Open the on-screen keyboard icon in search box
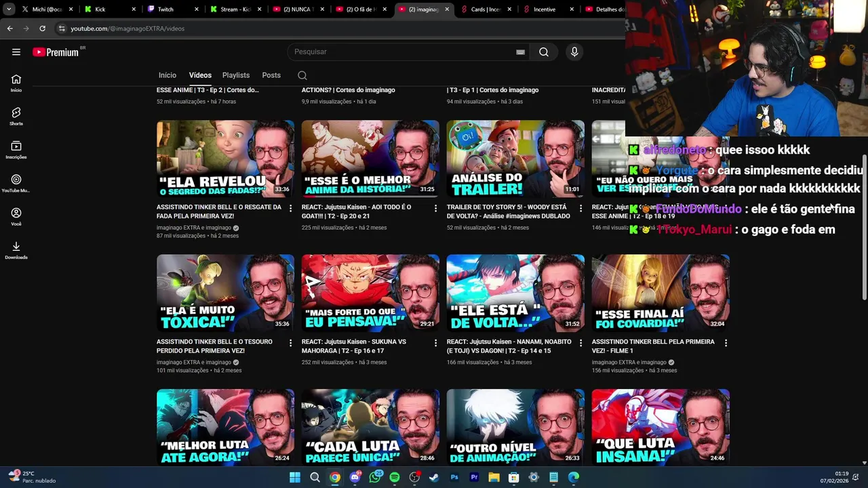The image size is (868, 488). [x=520, y=52]
